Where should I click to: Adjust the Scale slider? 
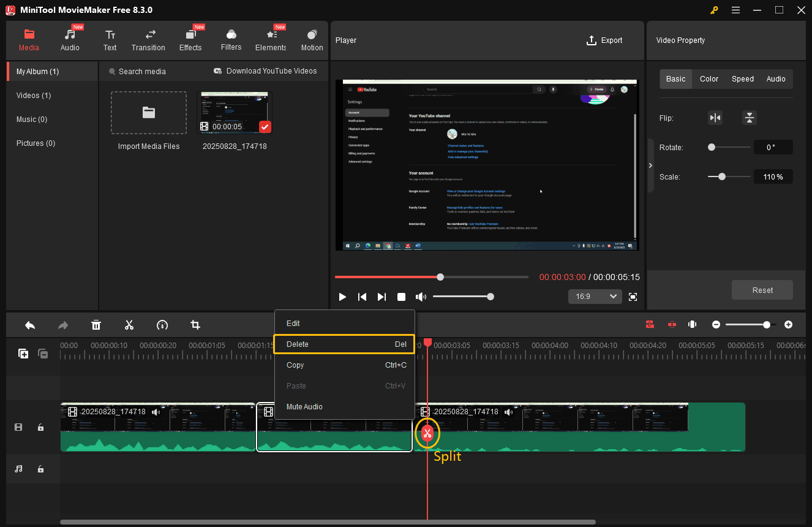click(x=729, y=176)
